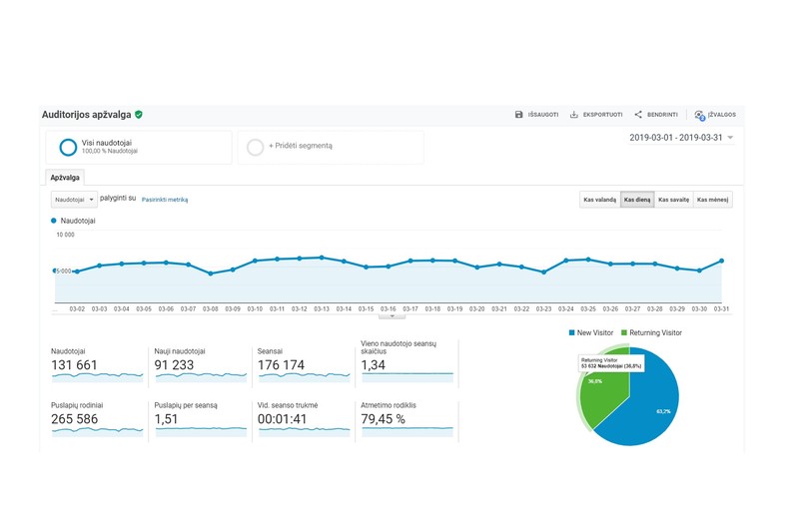Switch chart to Kas valandą
The height and width of the screenshot is (532, 799).
pos(600,200)
